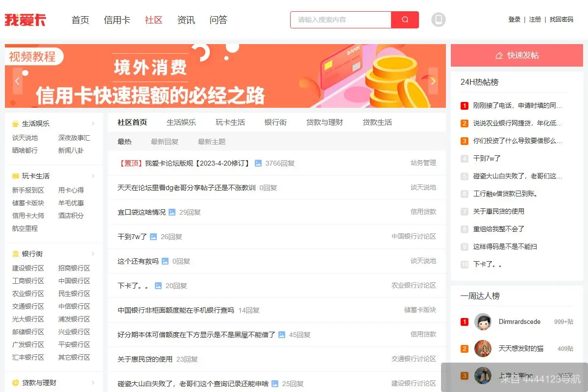The width and height of the screenshot is (588, 392).
Task: Click the search input field
Action: [341, 20]
